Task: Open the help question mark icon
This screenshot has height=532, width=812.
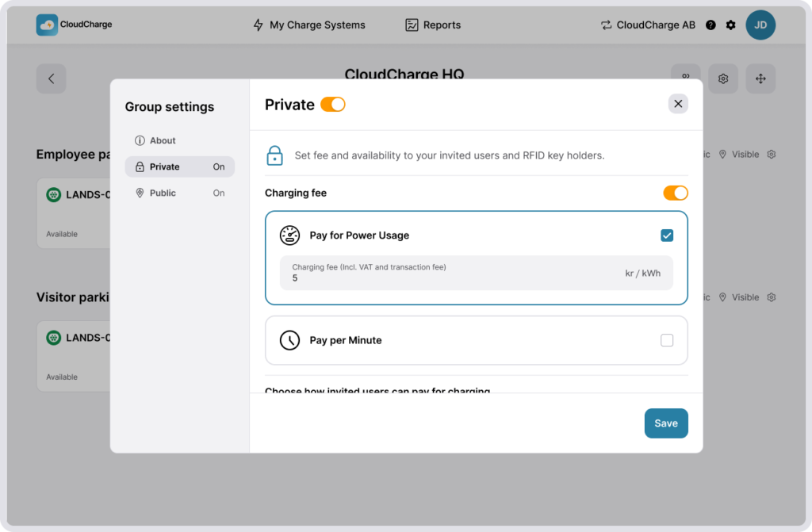Action: coord(710,25)
